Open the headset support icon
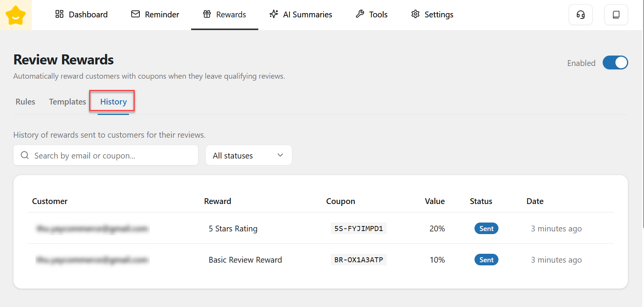The image size is (644, 307). pyautogui.click(x=580, y=15)
